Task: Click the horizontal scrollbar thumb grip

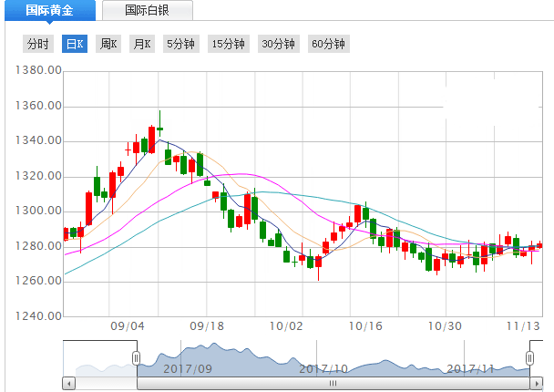Action: coord(333,383)
